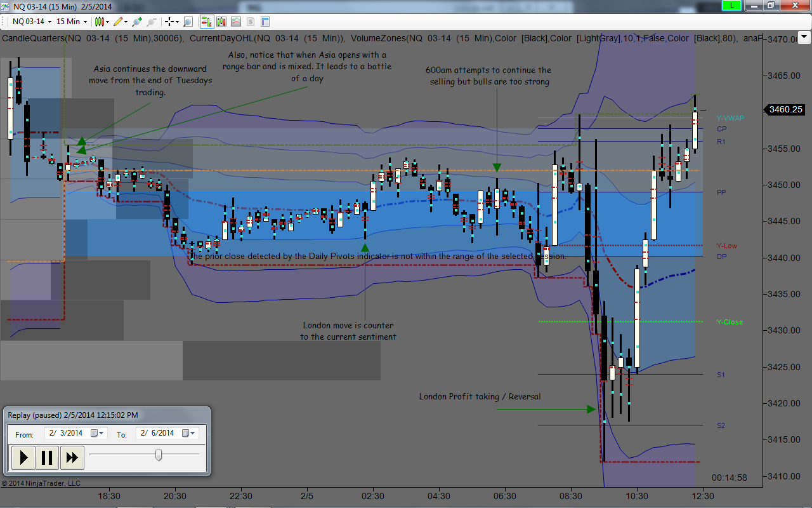The height and width of the screenshot is (508, 812).
Task: Open the 15 Min interval dropdown
Action: tap(72, 22)
